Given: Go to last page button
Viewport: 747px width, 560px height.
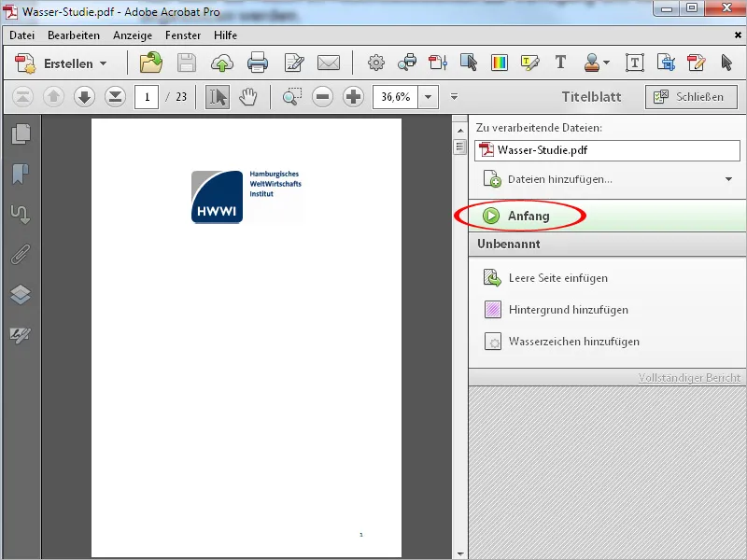Looking at the screenshot, I should [x=115, y=97].
